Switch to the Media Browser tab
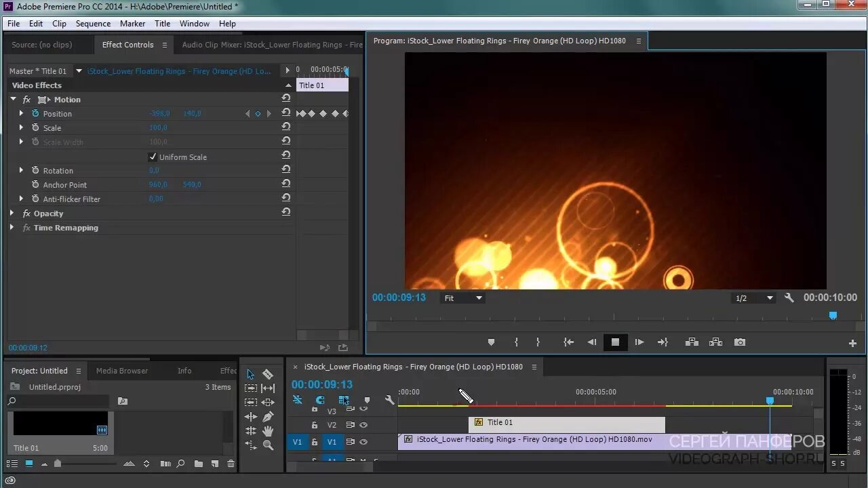This screenshot has width=868, height=488. pos(122,371)
